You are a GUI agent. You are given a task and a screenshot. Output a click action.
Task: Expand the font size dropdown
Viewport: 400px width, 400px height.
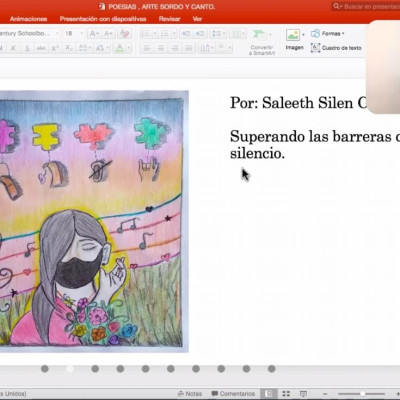click(x=82, y=33)
